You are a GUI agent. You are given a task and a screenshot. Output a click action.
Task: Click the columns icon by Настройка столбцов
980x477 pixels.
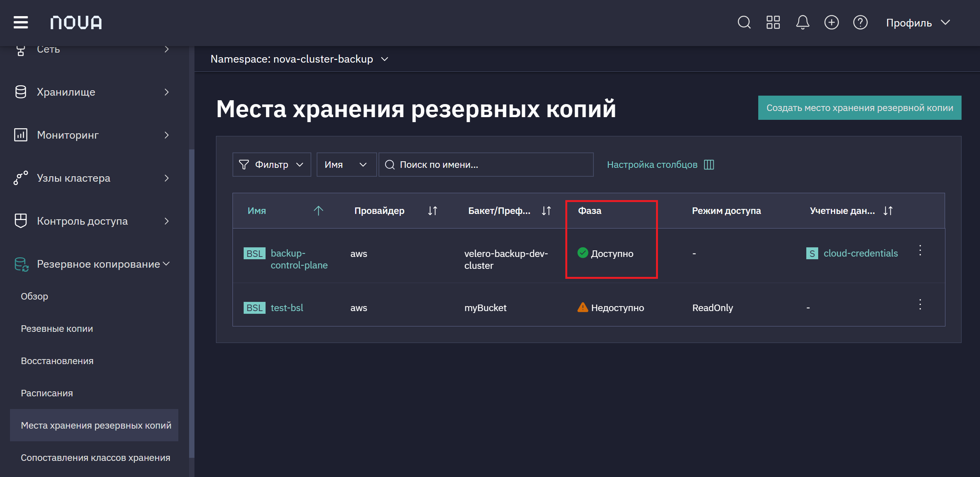[709, 165]
